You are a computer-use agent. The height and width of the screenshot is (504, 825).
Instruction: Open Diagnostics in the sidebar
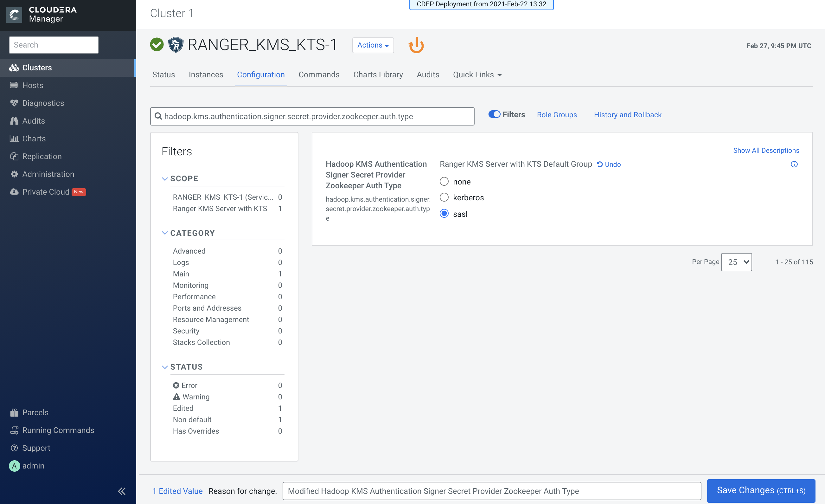coord(43,103)
